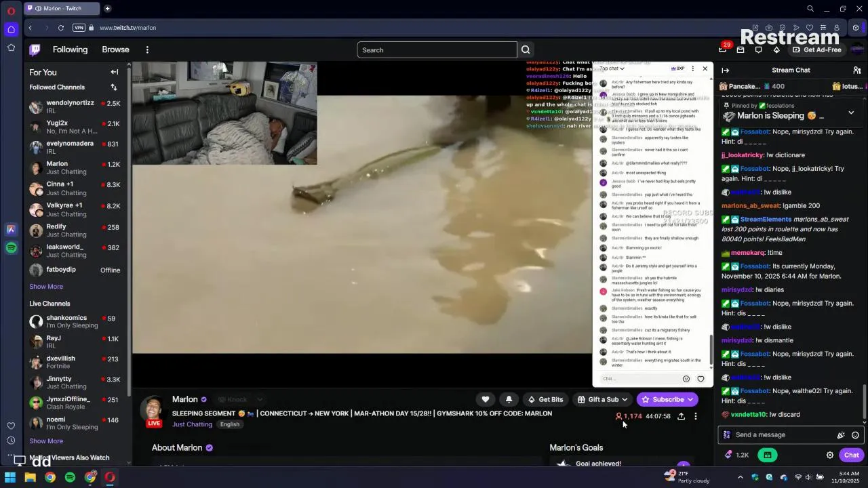Screen dimensions: 868x488
Task: Open Yugi2x channel in sidebar
Action: pos(75,127)
